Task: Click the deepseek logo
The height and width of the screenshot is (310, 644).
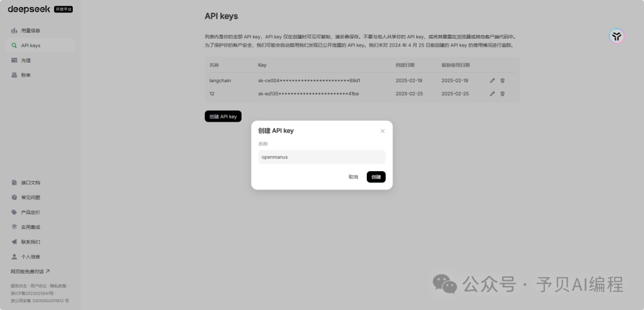Action: tap(29, 9)
